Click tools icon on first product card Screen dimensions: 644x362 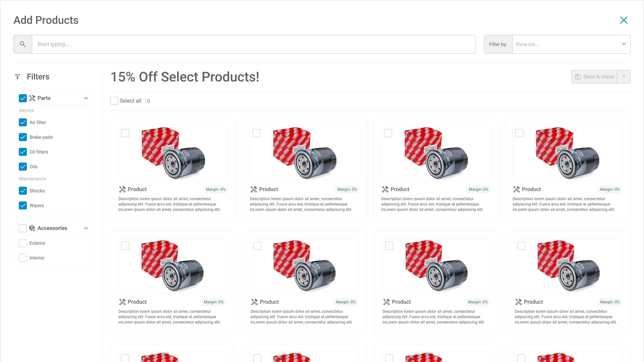tap(122, 189)
